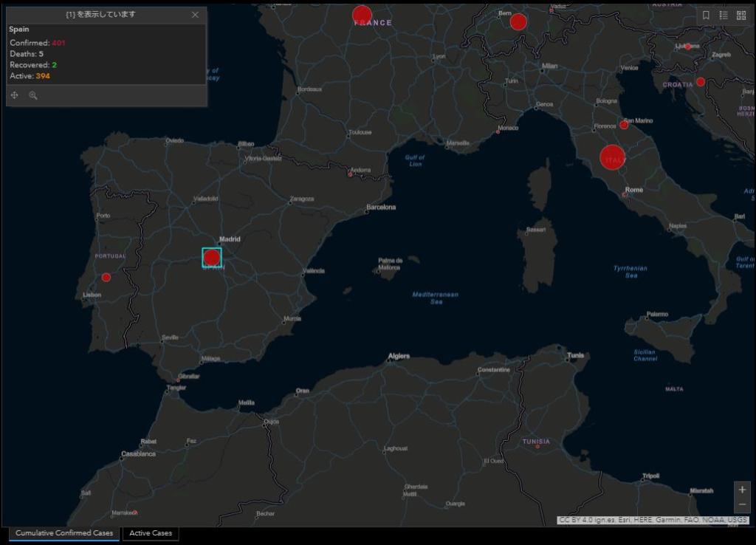Zoom out with the minus button

point(742,504)
